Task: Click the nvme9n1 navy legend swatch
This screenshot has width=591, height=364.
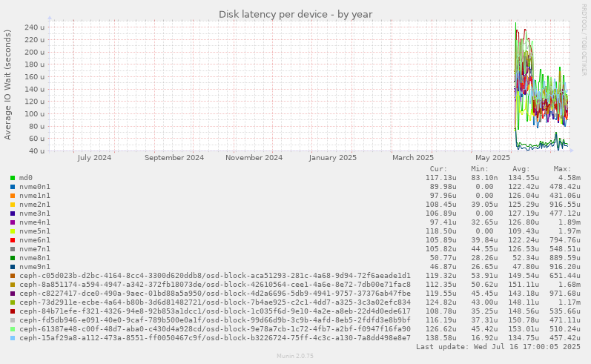Action: coord(13,267)
